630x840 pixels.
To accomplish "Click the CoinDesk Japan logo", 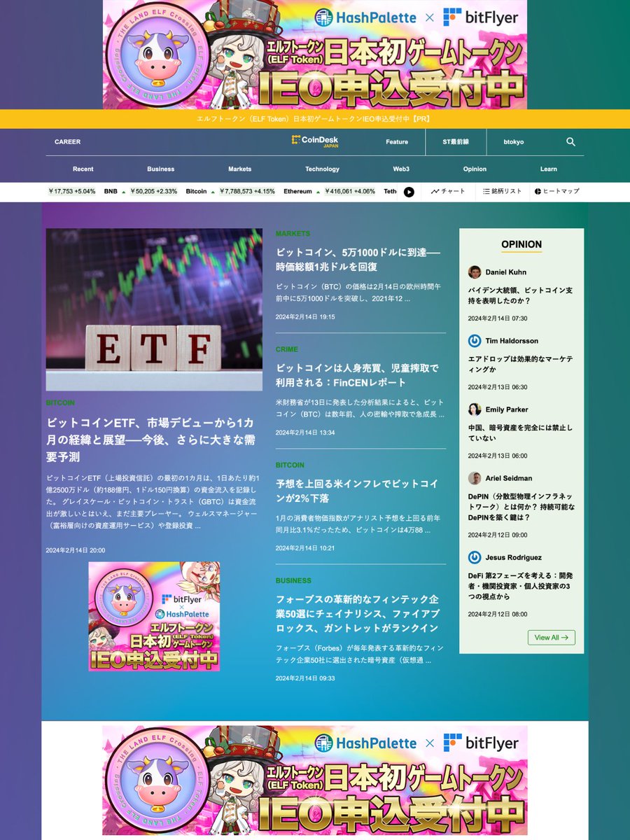I will (315, 141).
